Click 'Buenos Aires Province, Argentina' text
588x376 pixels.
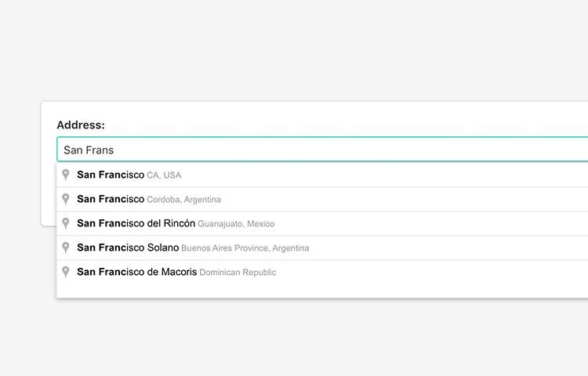click(x=245, y=248)
